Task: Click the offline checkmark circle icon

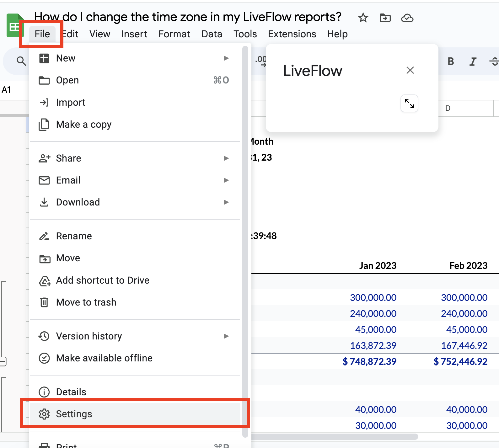Action: click(x=44, y=358)
